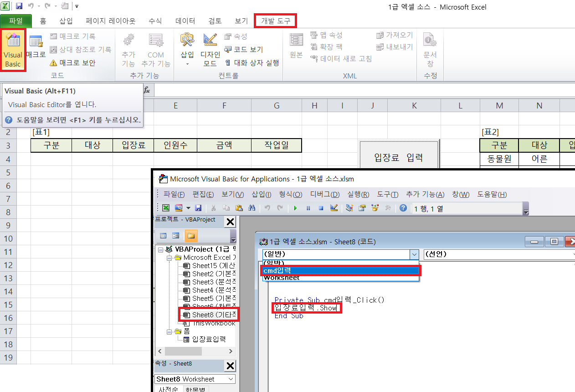This screenshot has width=575, height=392.
Task: Close the 프로젝트 - VBAProject pane
Action: 231,222
